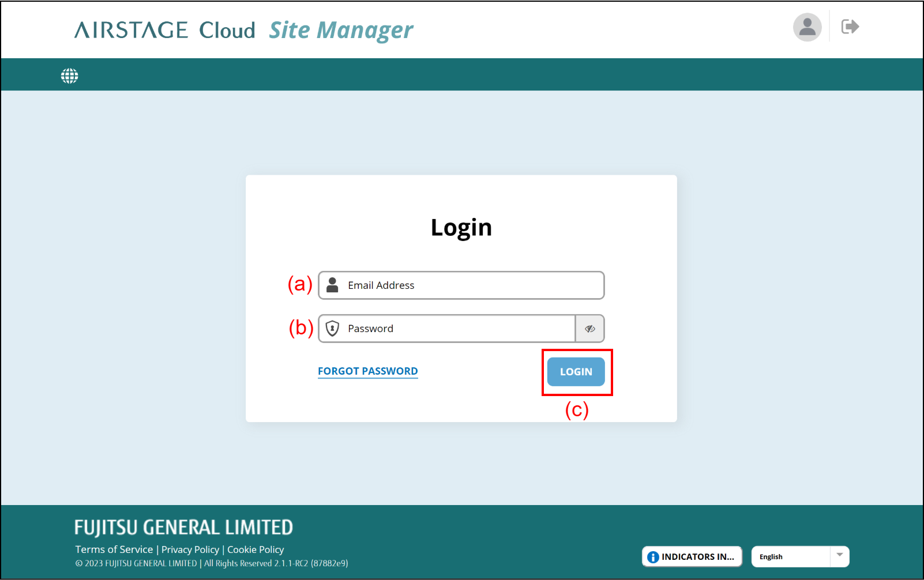The image size is (924, 580).
Task: Click the shield icon in the password field
Action: click(x=332, y=329)
